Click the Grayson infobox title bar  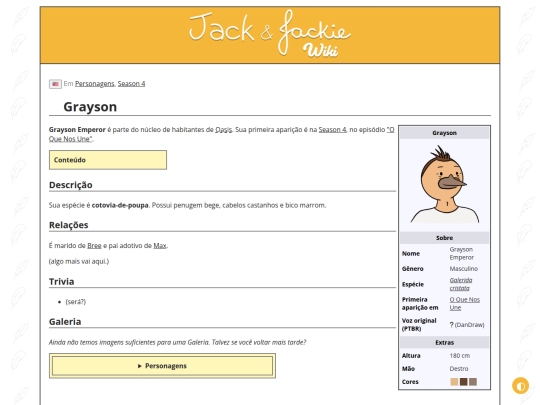pos(444,133)
